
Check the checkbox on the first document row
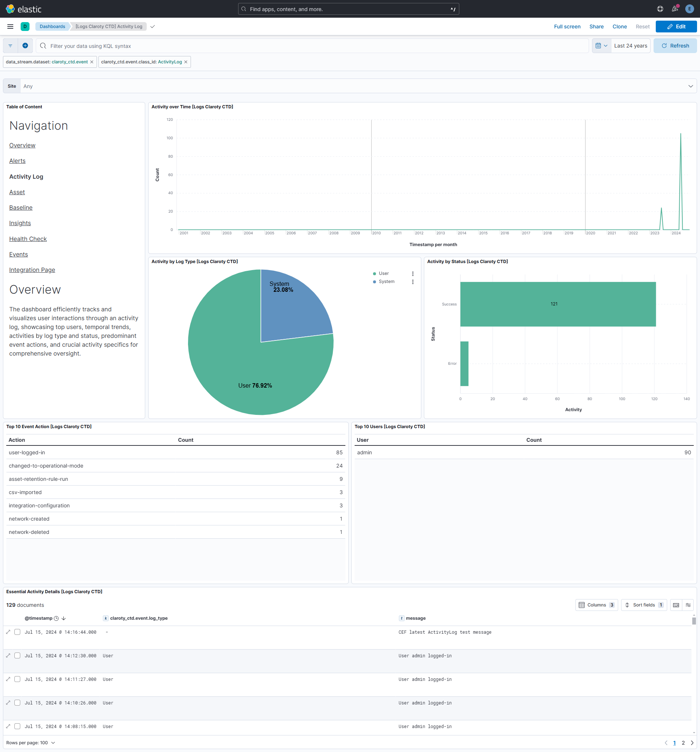tap(17, 632)
